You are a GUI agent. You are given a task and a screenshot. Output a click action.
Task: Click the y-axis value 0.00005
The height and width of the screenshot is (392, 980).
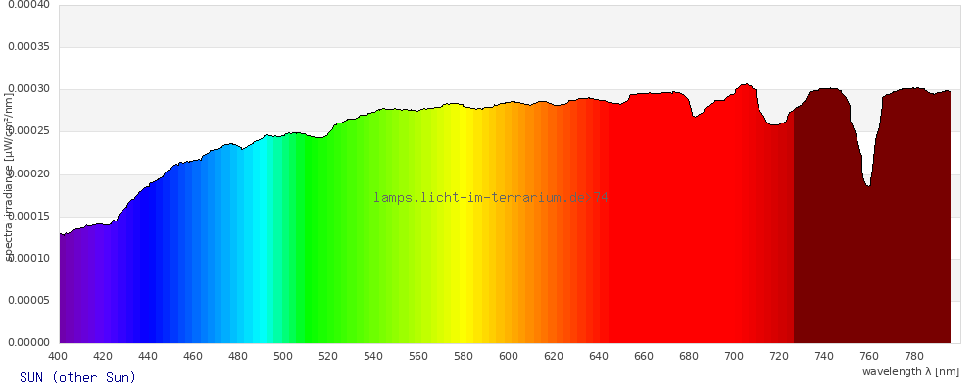click(28, 300)
